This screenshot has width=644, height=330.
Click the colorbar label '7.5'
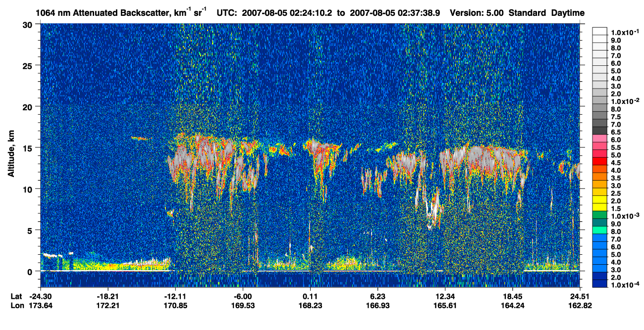point(616,117)
